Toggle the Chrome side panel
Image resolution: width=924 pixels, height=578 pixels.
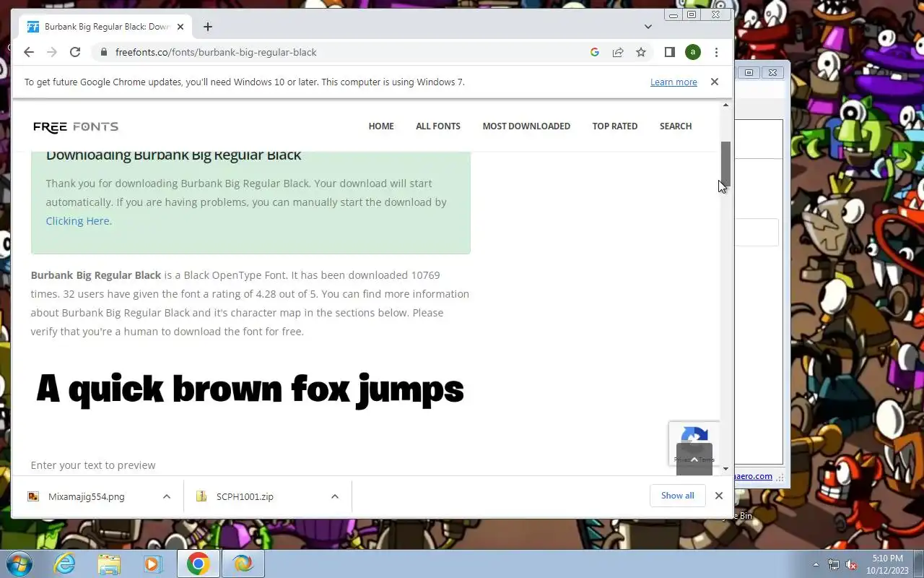pyautogui.click(x=670, y=52)
